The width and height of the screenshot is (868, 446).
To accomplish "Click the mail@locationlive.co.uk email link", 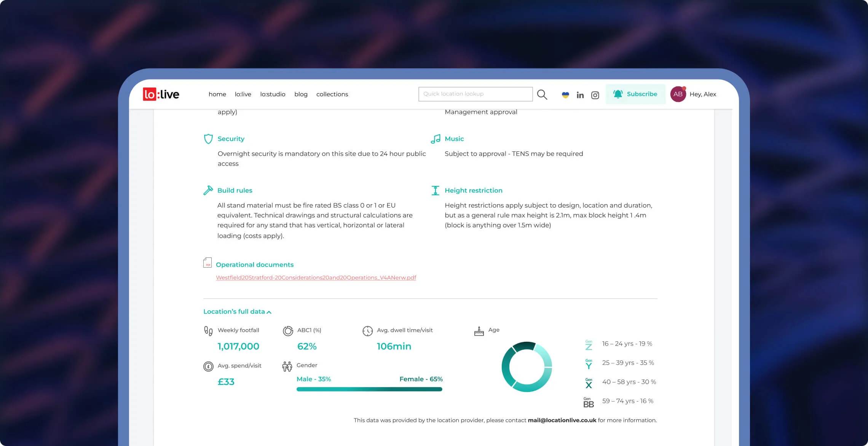I will tap(562, 420).
